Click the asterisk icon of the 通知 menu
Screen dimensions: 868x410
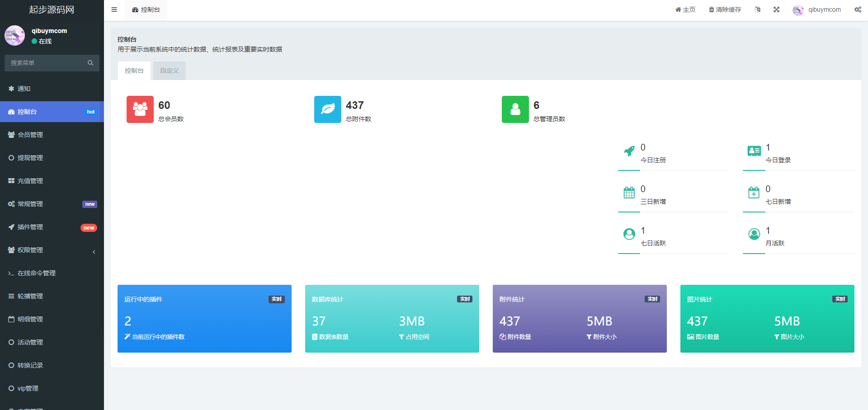[11, 89]
